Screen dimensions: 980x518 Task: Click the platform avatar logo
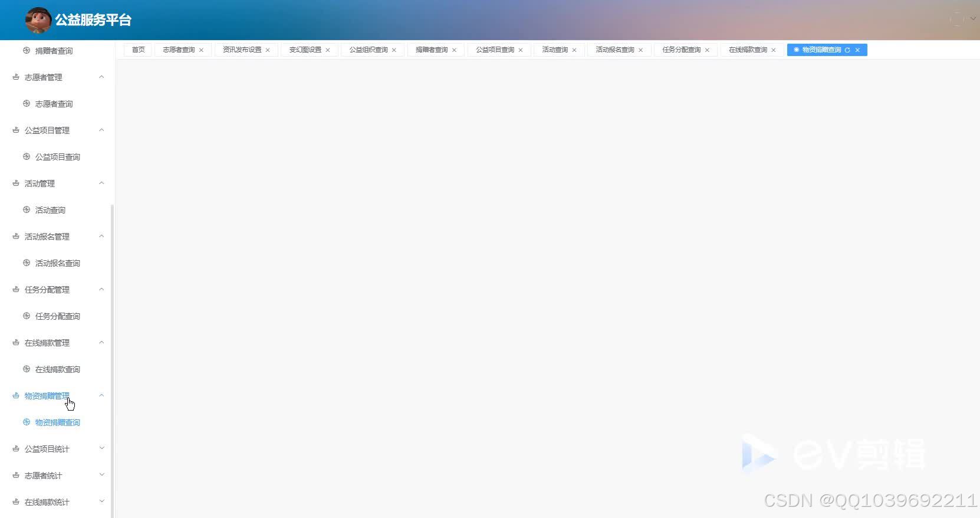38,20
